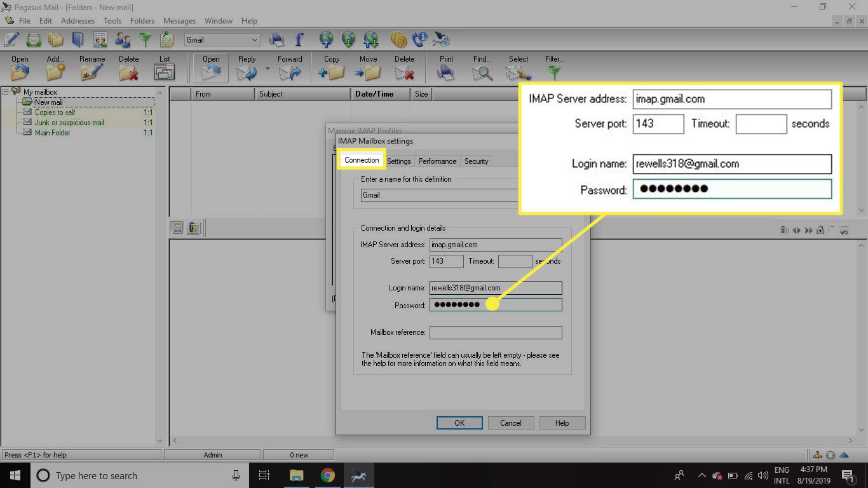Image resolution: width=868 pixels, height=488 pixels.
Task: Open the File menu
Action: coord(25,21)
